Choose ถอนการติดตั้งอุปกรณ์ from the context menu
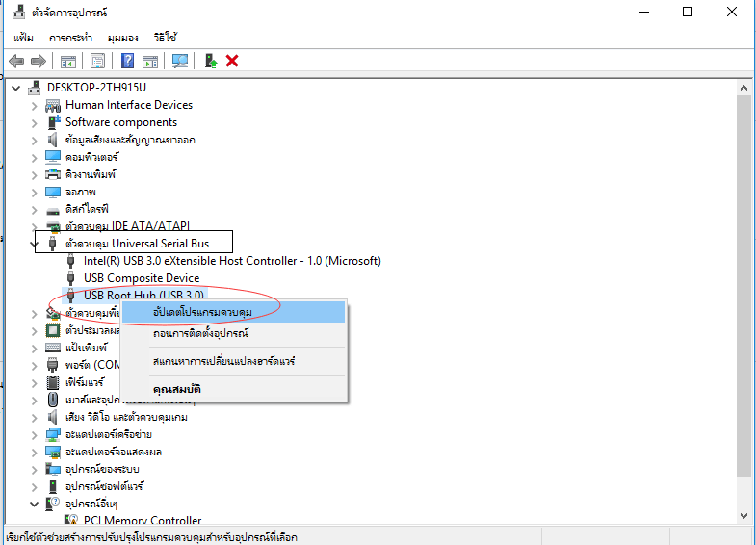756x545 pixels. (200, 333)
